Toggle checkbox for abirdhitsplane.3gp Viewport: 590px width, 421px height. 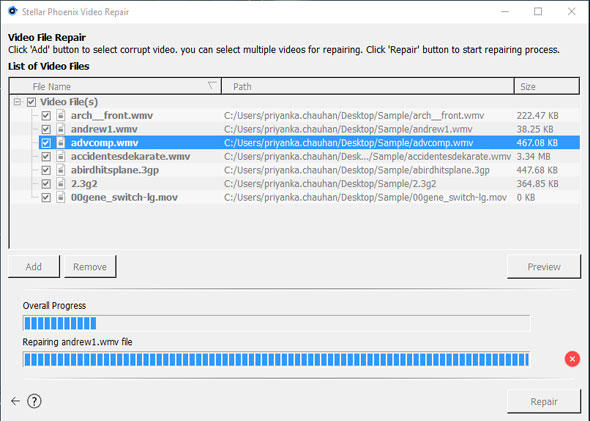point(46,170)
